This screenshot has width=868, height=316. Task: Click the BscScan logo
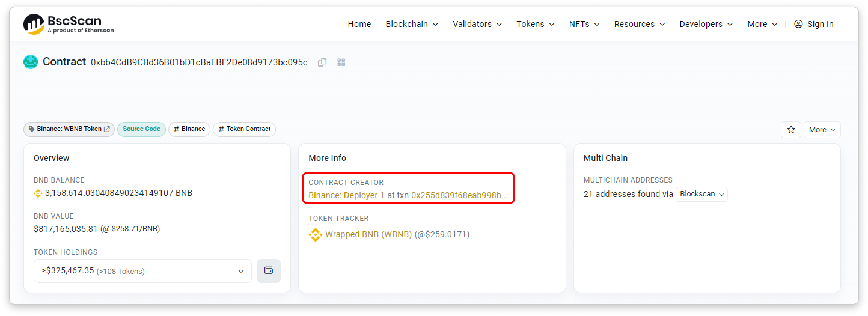68,24
